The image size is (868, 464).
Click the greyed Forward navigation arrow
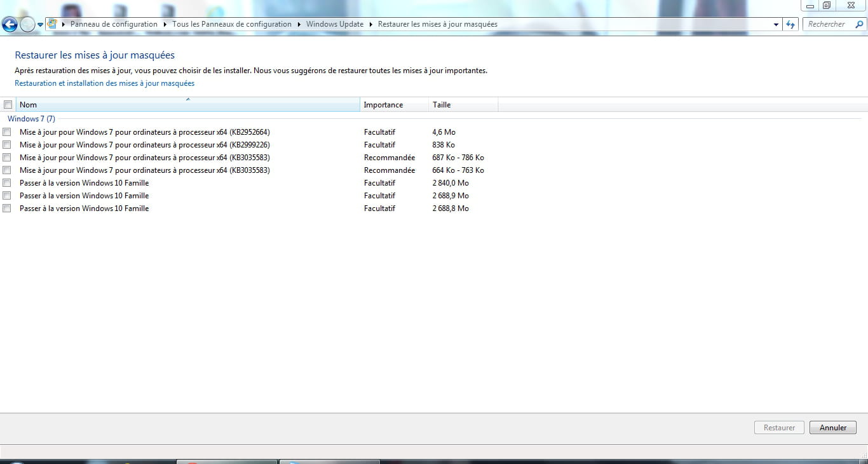coord(27,25)
